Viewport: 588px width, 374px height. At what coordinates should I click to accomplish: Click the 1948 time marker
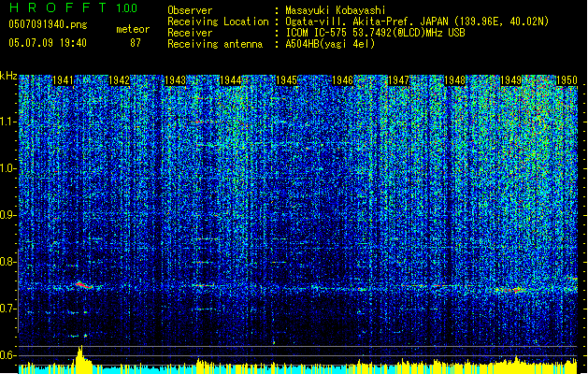tap(454, 80)
